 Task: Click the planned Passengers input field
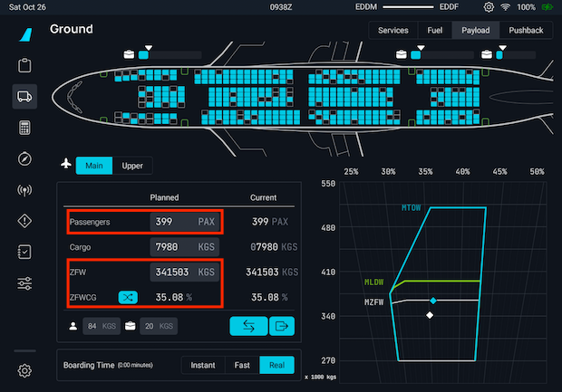coord(185,221)
